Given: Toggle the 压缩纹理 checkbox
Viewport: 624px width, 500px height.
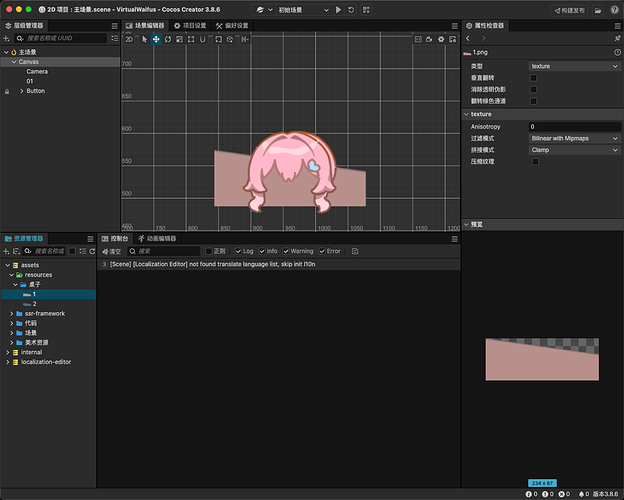Looking at the screenshot, I should (535, 162).
